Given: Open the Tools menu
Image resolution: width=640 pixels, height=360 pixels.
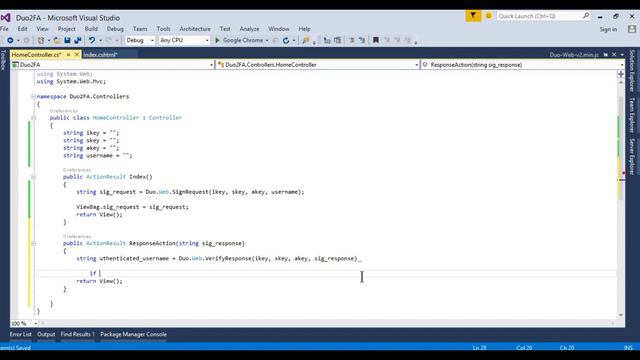Looking at the screenshot, I should pos(163,29).
